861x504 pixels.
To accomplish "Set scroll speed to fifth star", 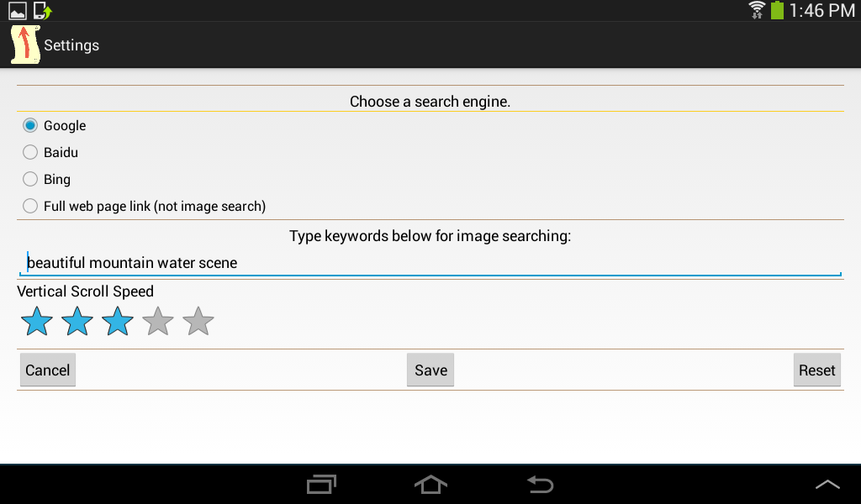I will 198,322.
